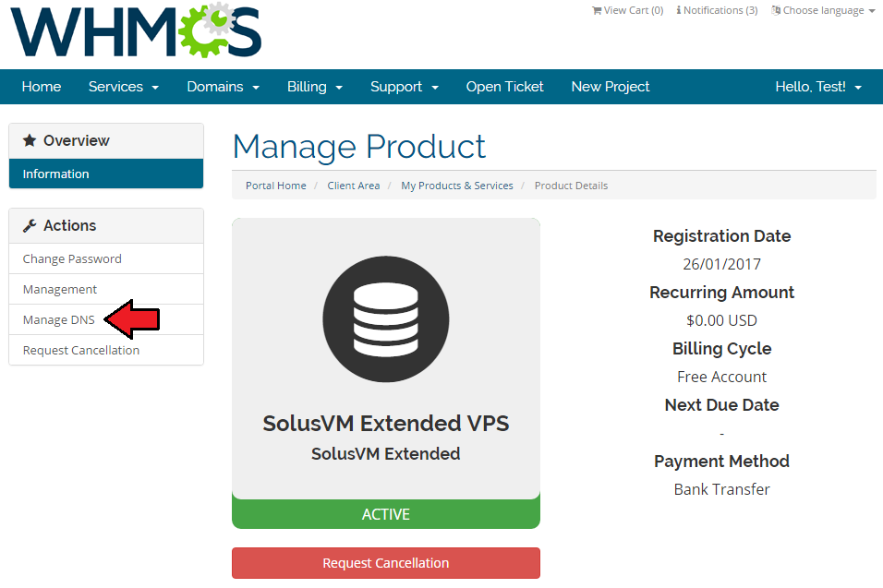Click the star icon beside Overview
Image resolution: width=883 pixels, height=588 pixels.
click(x=30, y=140)
